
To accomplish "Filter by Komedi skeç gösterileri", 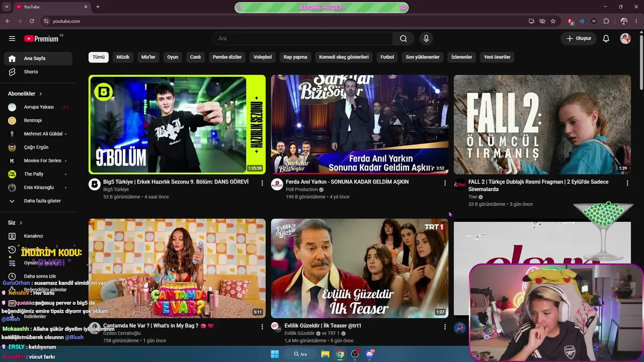I will pos(344,57).
